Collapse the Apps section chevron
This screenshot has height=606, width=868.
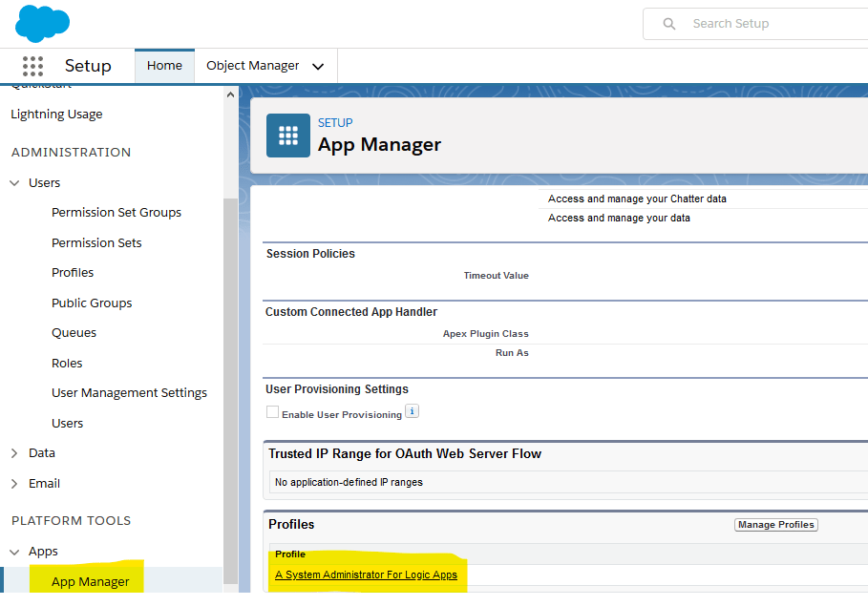click(14, 552)
